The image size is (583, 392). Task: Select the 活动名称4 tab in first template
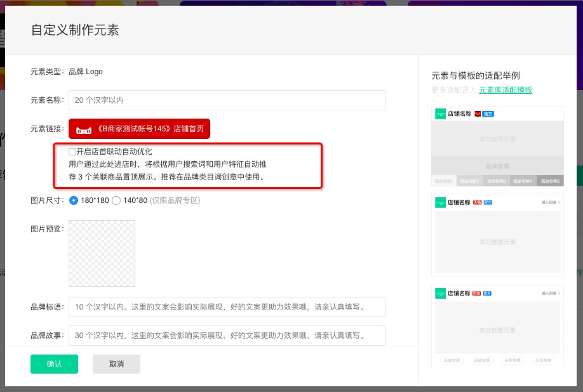click(523, 181)
